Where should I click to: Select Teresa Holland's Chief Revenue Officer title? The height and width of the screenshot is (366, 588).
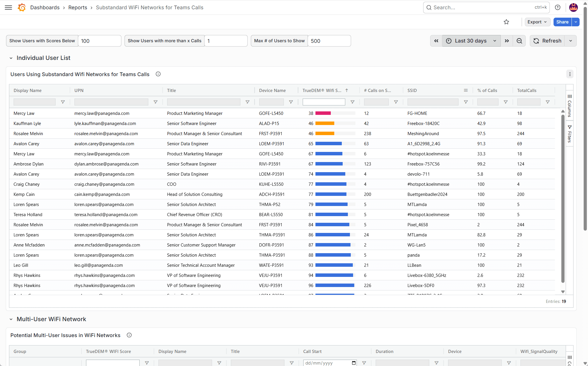pyautogui.click(x=195, y=215)
